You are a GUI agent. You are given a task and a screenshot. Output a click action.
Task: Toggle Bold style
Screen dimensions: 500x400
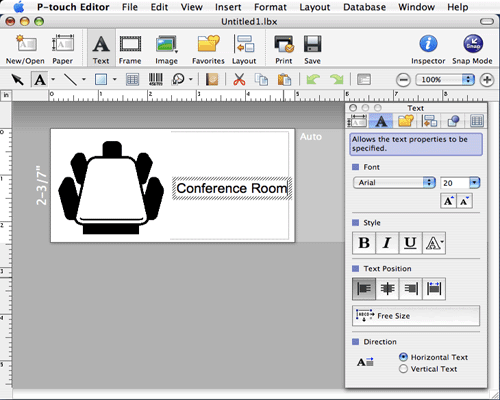[364, 243]
